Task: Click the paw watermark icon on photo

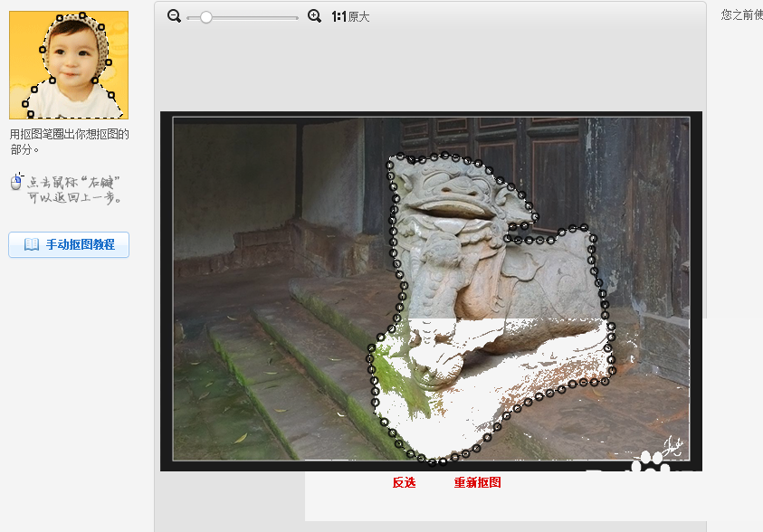Action: point(651,462)
